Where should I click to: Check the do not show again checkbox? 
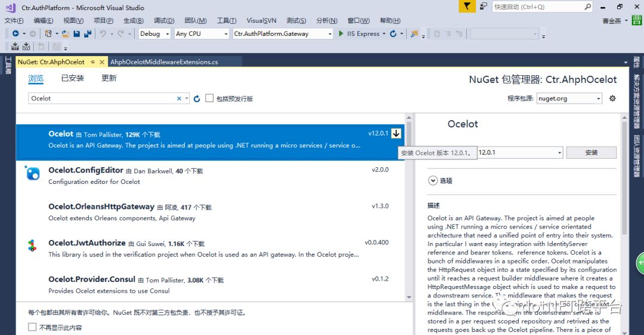pyautogui.click(x=32, y=327)
